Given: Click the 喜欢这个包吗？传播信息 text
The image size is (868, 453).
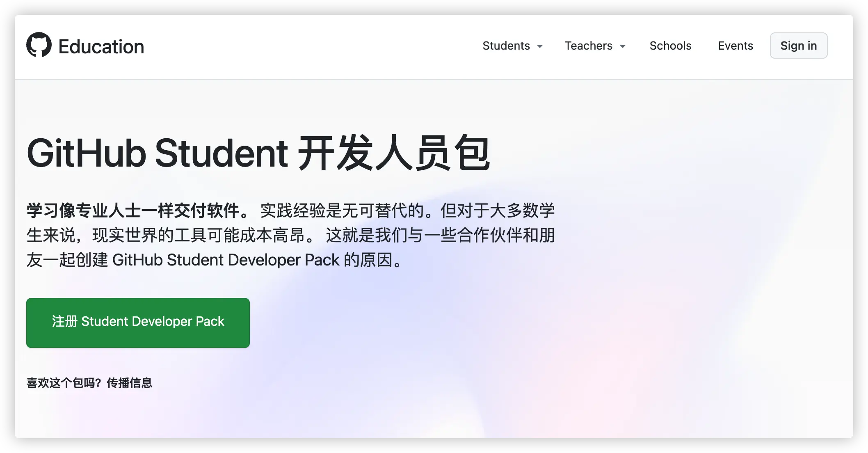Looking at the screenshot, I should 89,383.
